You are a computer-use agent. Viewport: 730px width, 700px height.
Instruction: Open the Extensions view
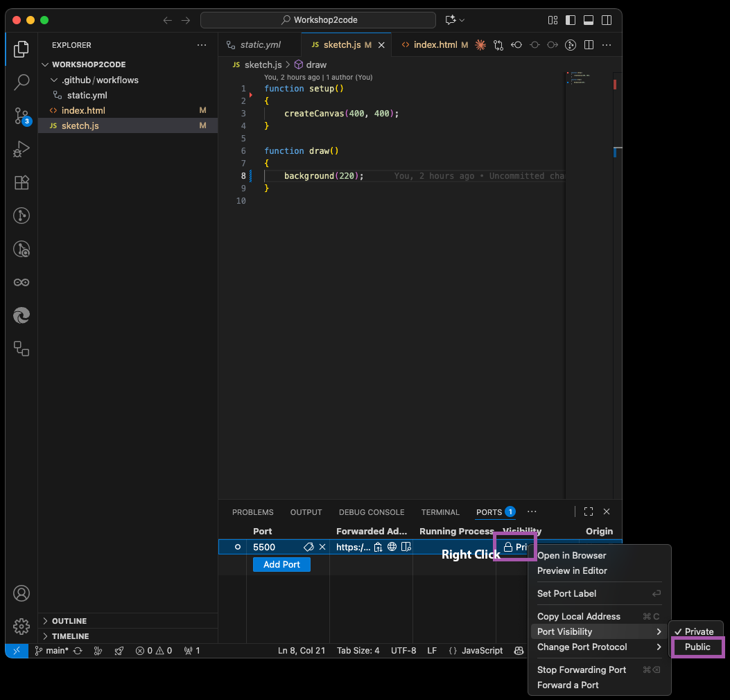pos(21,182)
